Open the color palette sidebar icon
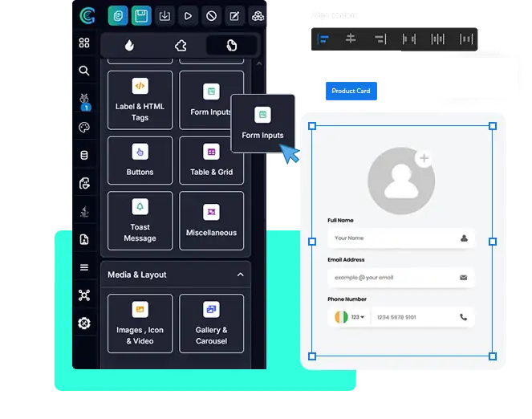This screenshot has height=419, width=532. pos(84,128)
